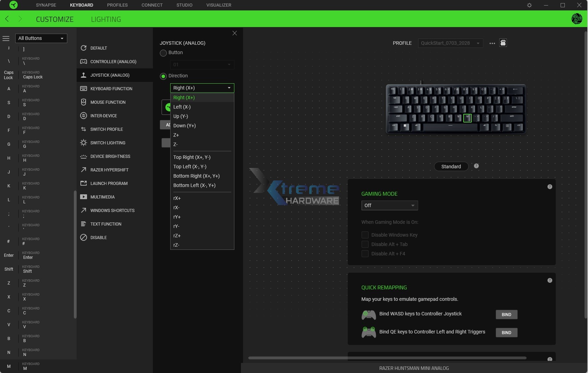This screenshot has height=373, width=588.
Task: Click the Standard keyboard view button
Action: pyautogui.click(x=451, y=166)
